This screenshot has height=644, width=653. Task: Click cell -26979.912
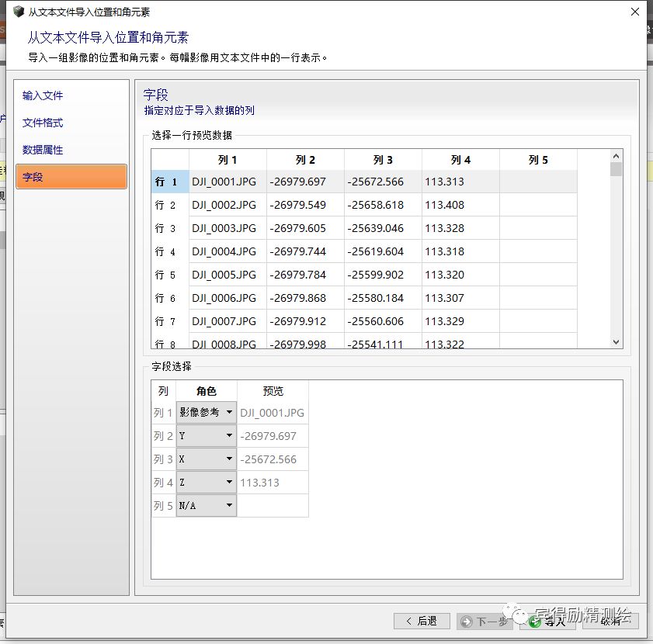(x=305, y=321)
